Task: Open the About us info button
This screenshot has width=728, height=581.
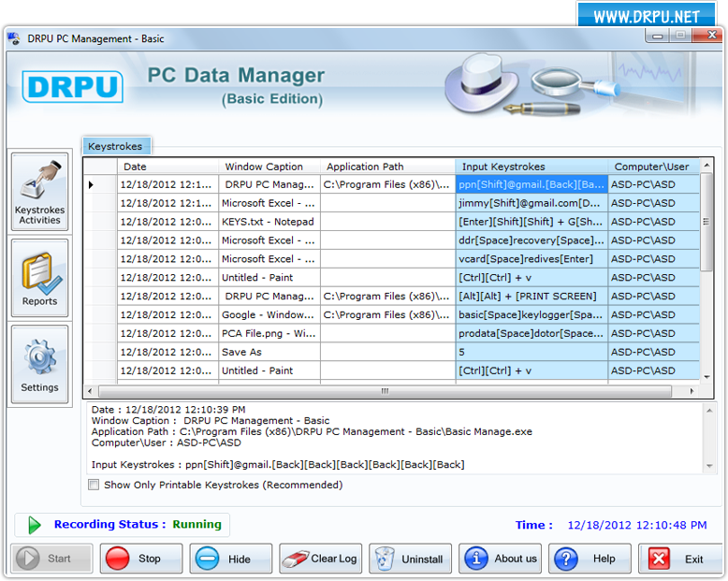Action: point(500,559)
